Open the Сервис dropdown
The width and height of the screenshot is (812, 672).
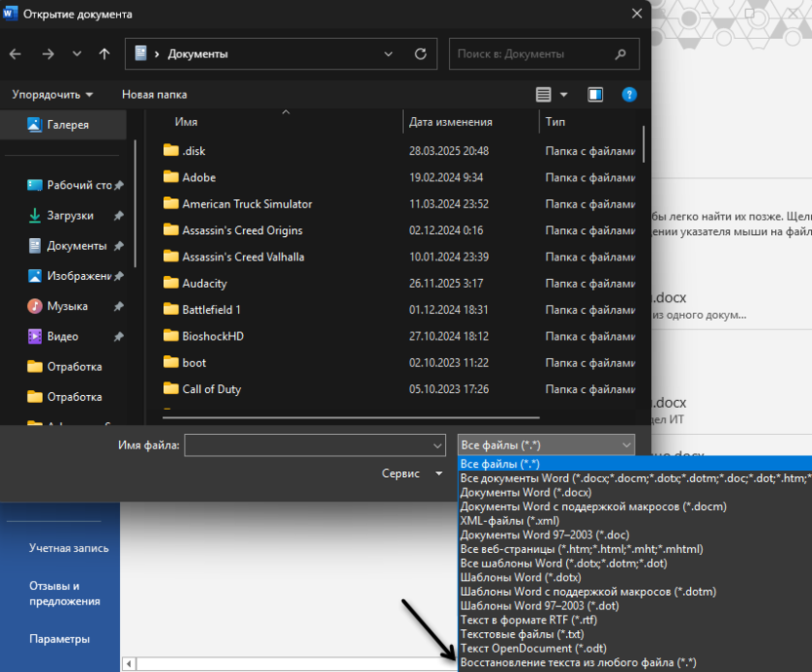412,473
